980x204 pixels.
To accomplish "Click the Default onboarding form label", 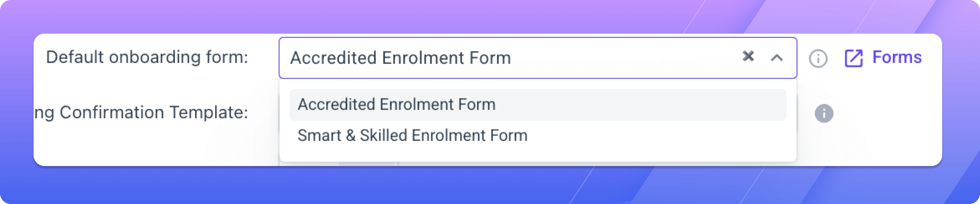I will [x=147, y=57].
